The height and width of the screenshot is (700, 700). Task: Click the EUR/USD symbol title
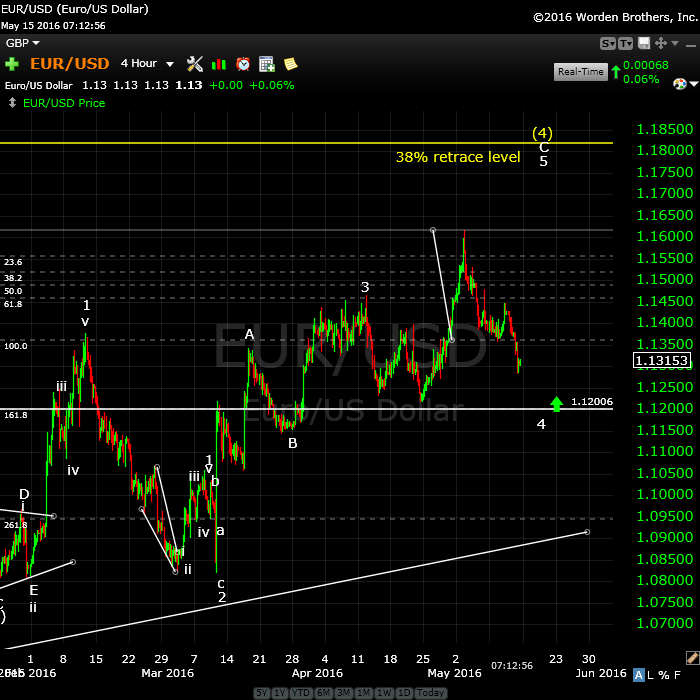tap(70, 63)
